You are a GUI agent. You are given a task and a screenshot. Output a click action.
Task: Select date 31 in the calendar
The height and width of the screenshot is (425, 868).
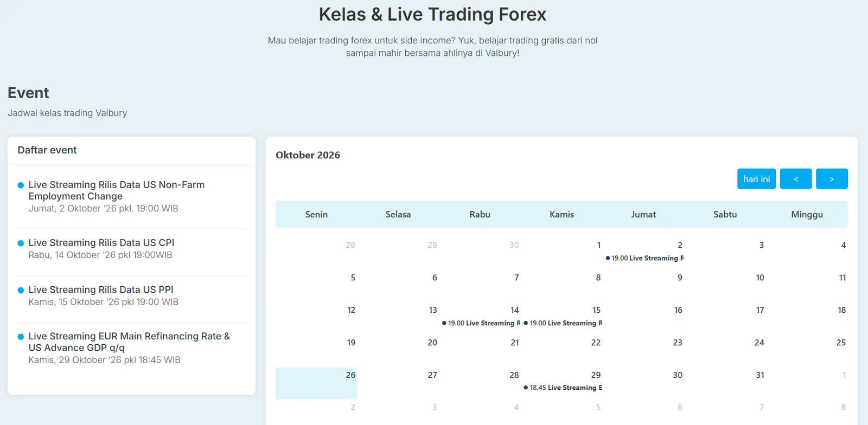tap(760, 375)
